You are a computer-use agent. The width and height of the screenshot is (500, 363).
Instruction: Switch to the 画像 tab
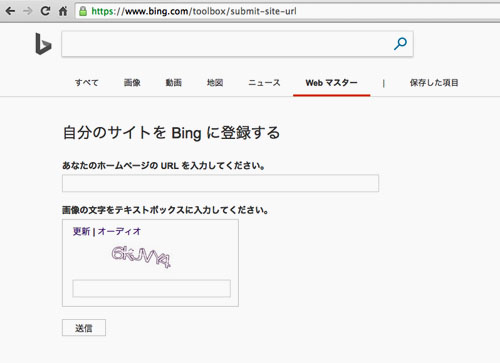tap(132, 83)
